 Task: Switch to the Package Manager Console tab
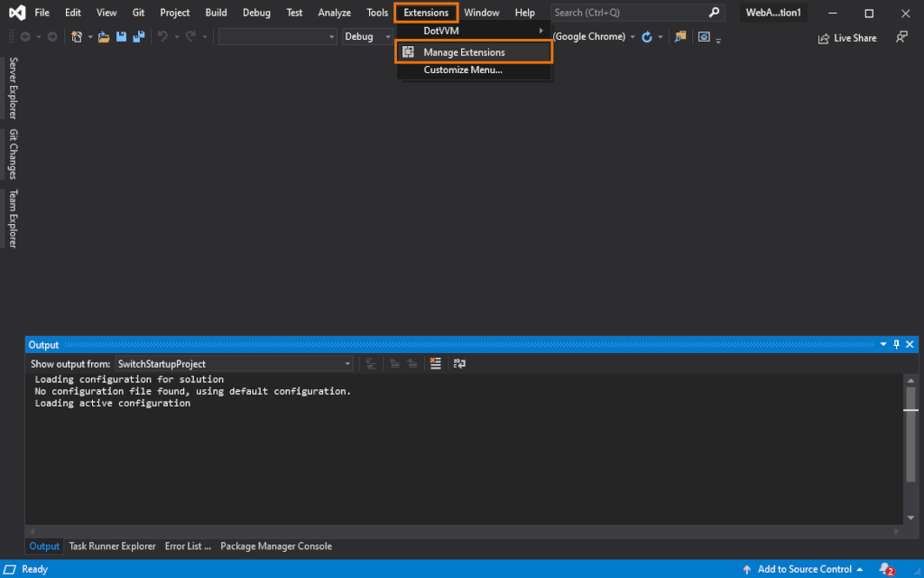pos(276,546)
